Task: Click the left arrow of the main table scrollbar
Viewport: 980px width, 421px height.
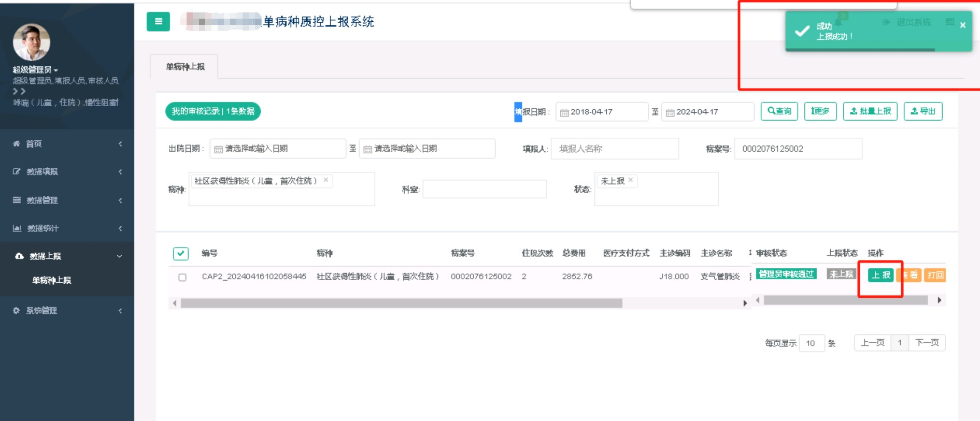Action: [175, 303]
